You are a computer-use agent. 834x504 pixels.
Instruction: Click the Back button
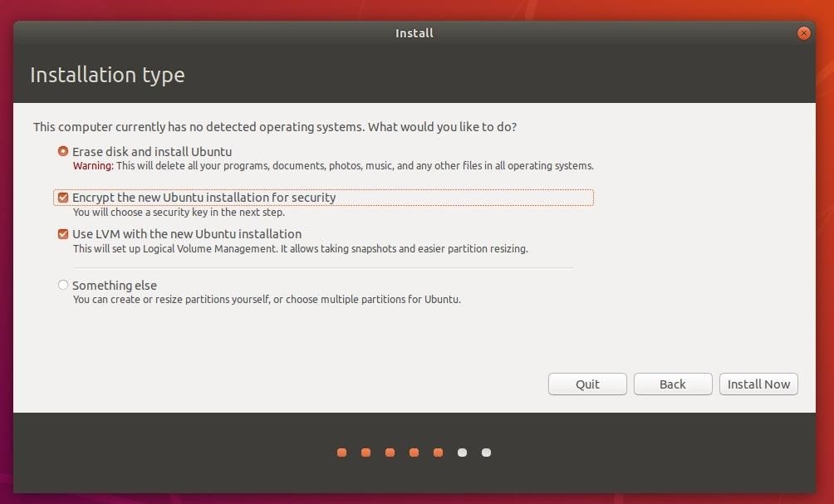[x=672, y=384]
